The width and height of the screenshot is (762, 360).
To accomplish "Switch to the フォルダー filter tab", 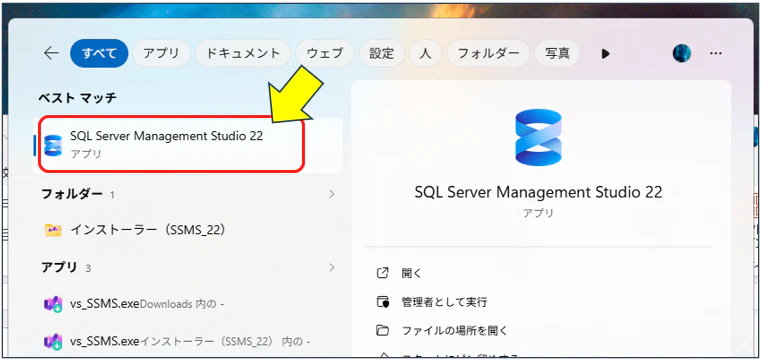I will (x=488, y=53).
